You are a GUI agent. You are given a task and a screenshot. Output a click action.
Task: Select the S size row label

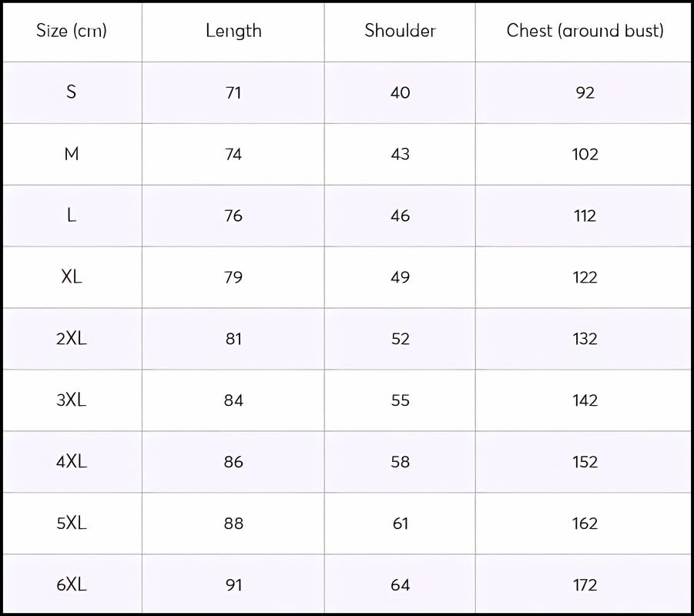[x=72, y=92]
